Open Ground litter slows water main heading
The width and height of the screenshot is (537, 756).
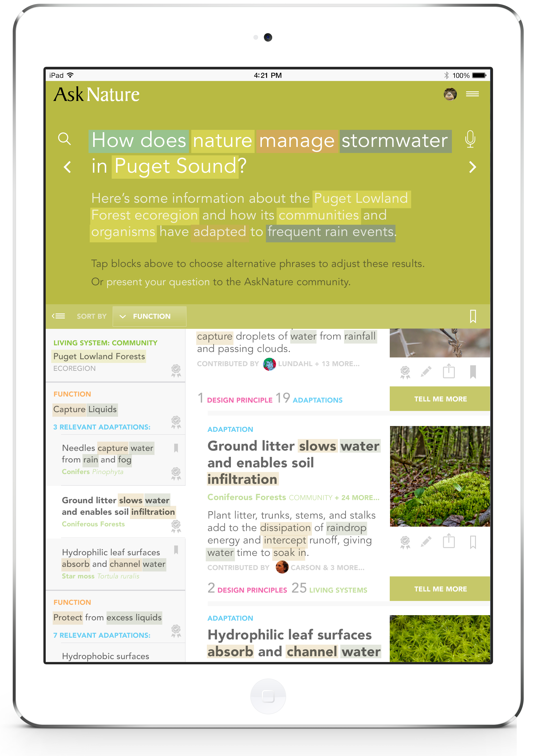click(x=294, y=462)
